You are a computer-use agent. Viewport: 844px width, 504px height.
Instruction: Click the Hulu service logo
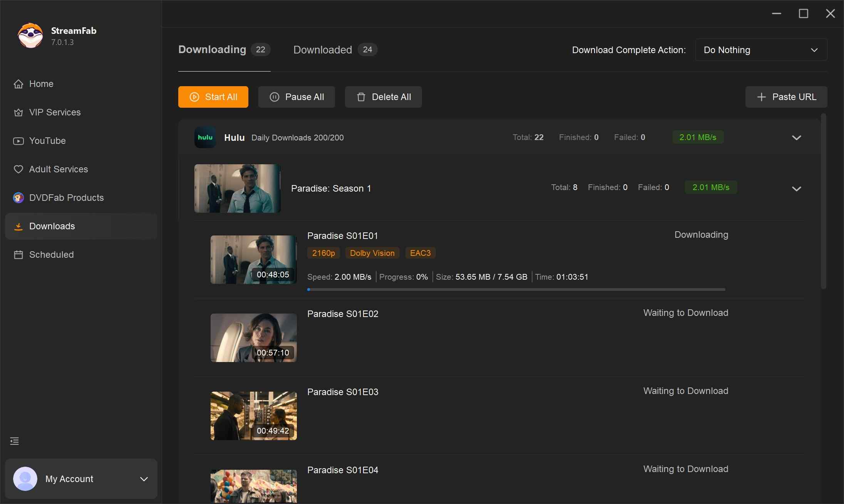click(x=205, y=137)
